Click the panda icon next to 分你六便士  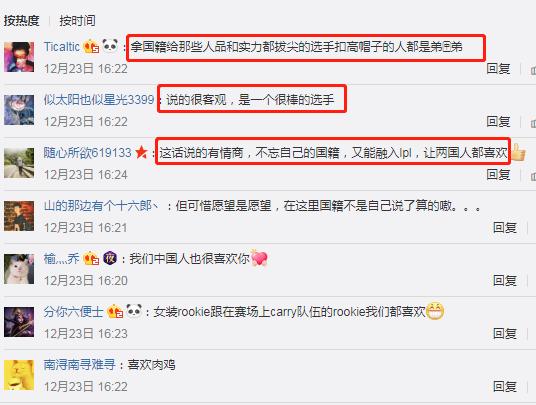click(x=134, y=311)
